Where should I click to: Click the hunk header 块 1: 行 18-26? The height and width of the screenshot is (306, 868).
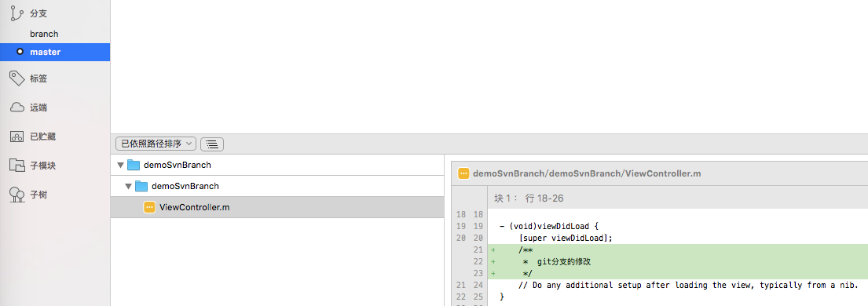coord(529,198)
